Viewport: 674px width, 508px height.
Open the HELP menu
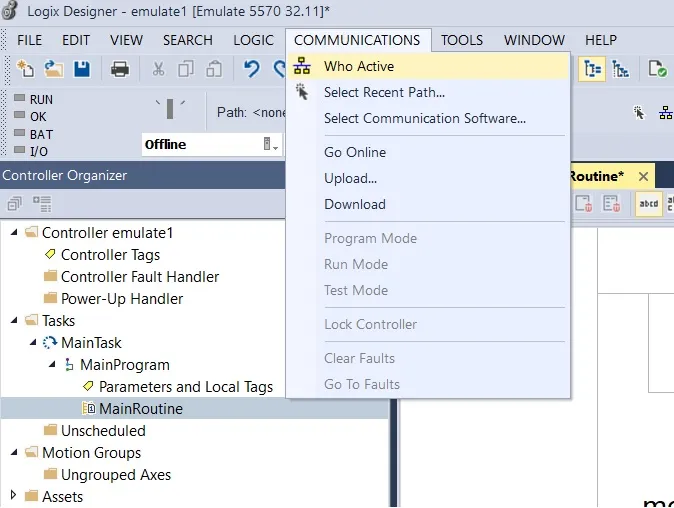pos(600,40)
